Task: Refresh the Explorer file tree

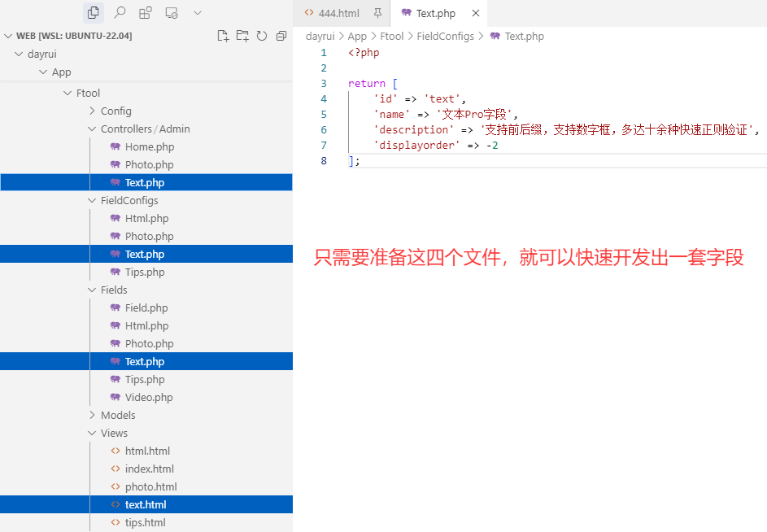Action: click(x=262, y=36)
